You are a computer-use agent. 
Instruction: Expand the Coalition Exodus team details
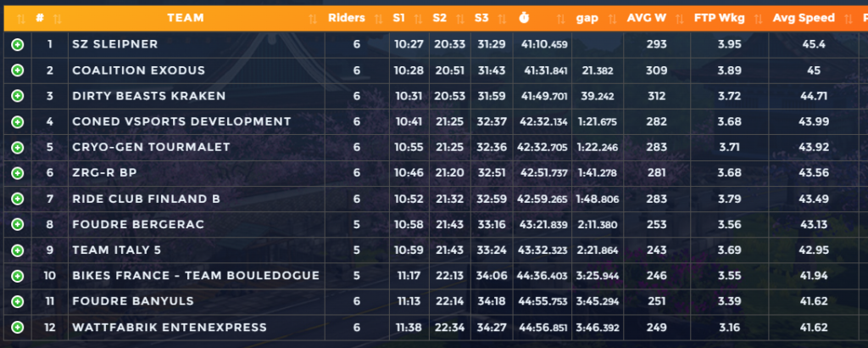(18, 70)
